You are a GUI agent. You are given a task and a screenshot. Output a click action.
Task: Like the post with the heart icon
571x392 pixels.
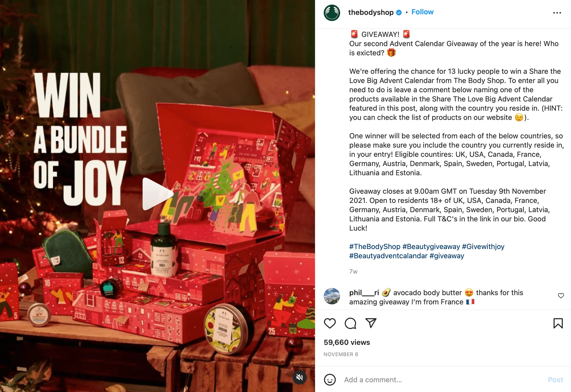click(330, 323)
